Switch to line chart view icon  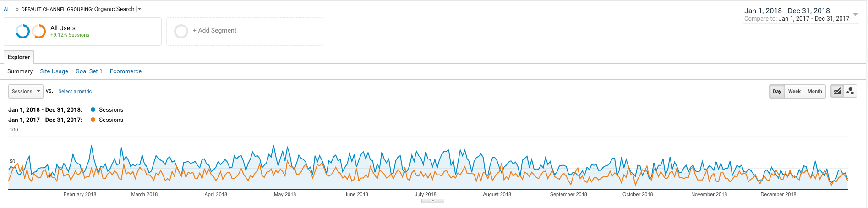pos(837,91)
